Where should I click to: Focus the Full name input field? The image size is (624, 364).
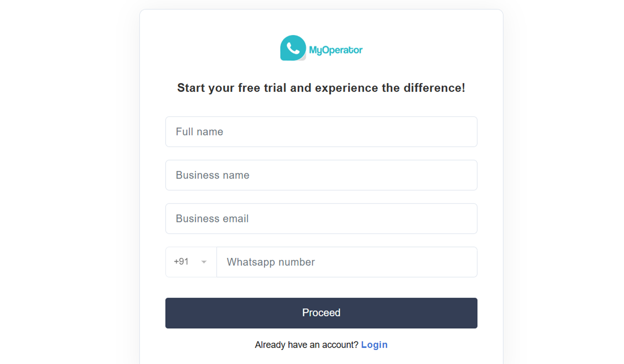321,132
